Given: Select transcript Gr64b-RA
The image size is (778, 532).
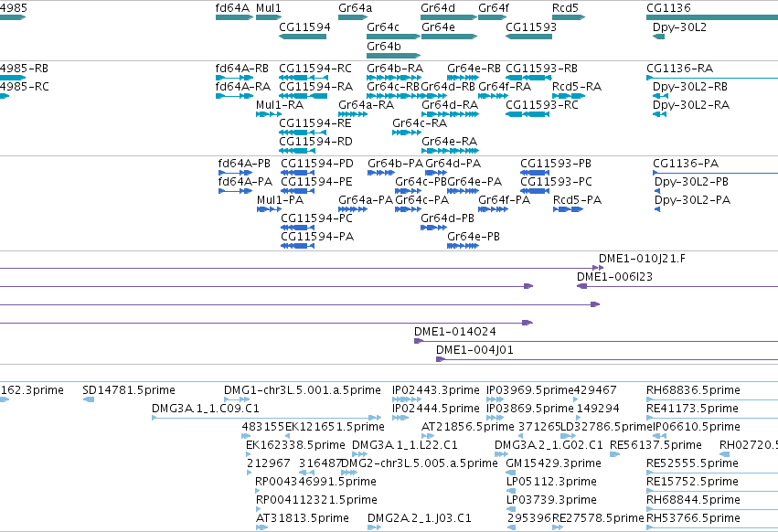Looking at the screenshot, I should (393, 78).
